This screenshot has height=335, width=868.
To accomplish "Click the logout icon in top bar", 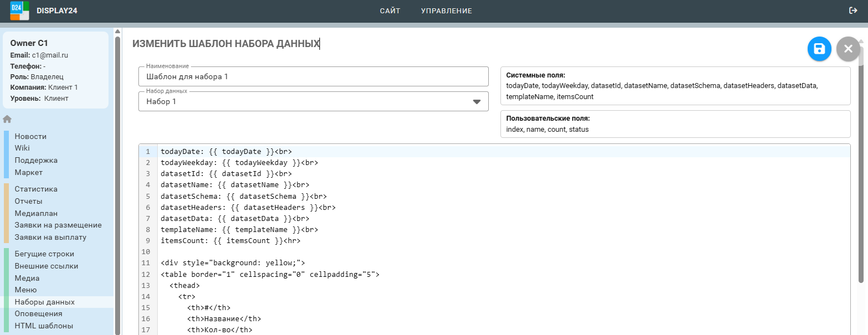I will [x=853, y=11].
